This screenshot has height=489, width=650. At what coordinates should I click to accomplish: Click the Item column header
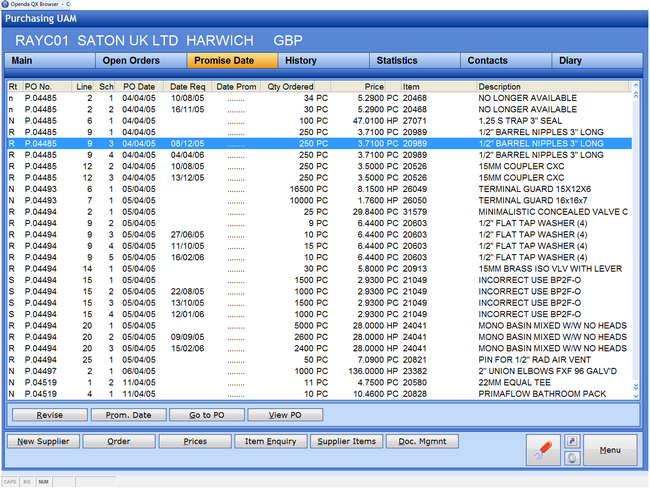click(x=439, y=87)
